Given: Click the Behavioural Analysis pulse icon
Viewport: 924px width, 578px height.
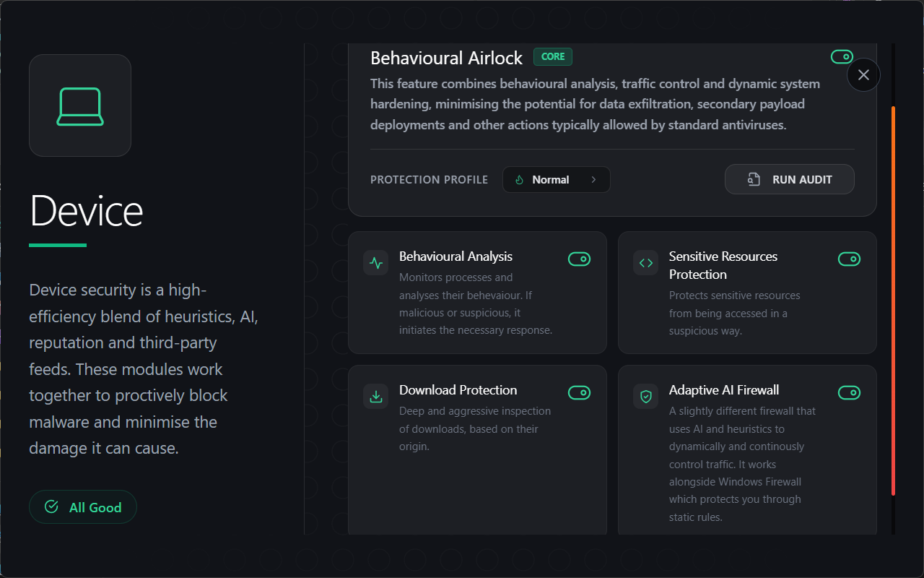Looking at the screenshot, I should (x=375, y=263).
